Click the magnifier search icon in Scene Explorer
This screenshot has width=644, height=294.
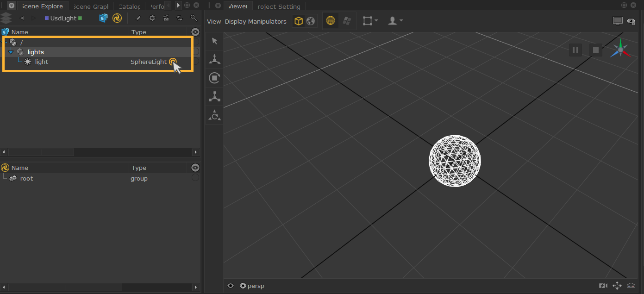pyautogui.click(x=194, y=18)
